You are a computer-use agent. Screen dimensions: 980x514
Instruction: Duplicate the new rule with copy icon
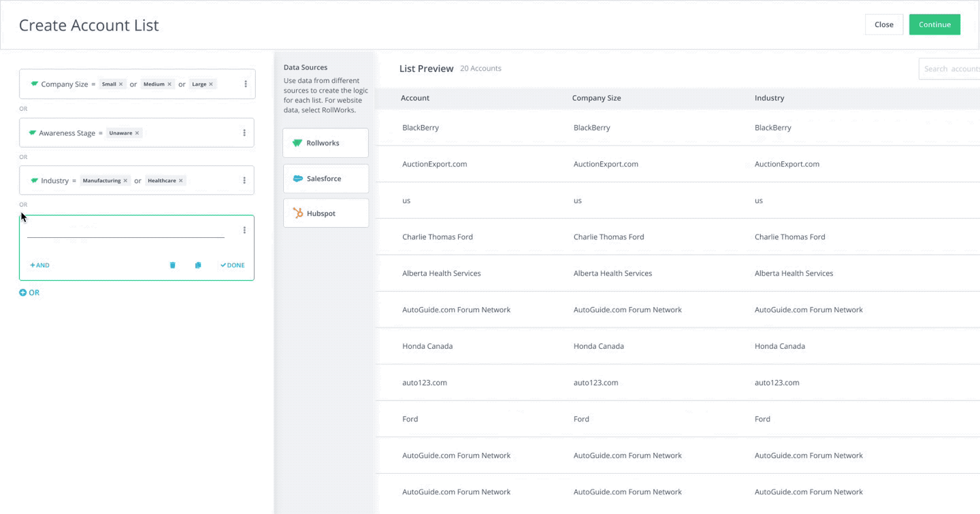tap(198, 265)
